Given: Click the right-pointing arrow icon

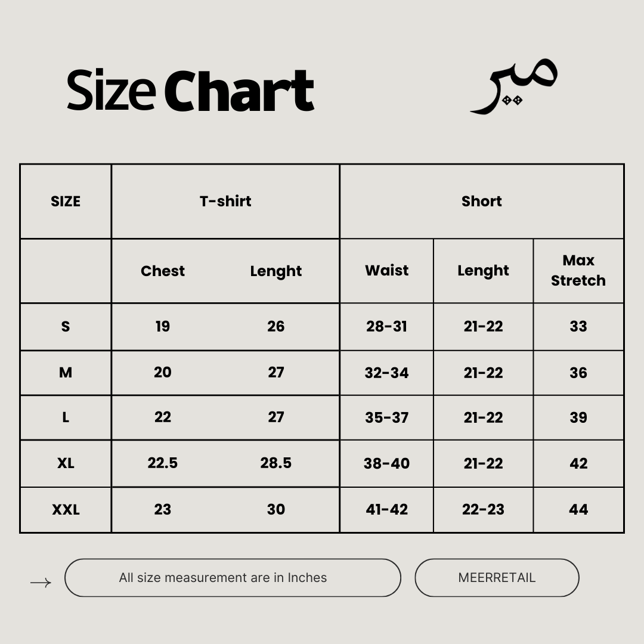Looking at the screenshot, I should pos(41,583).
